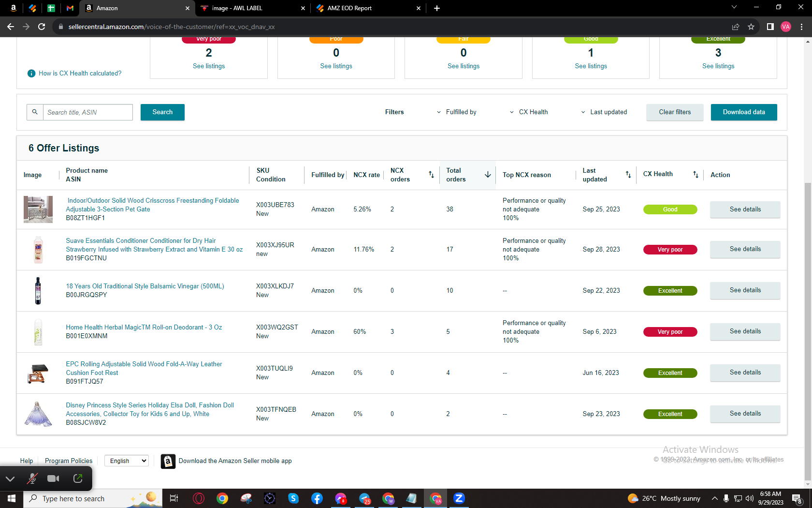Open the pinned Gmail tab
The image size is (812, 508).
tap(70, 8)
